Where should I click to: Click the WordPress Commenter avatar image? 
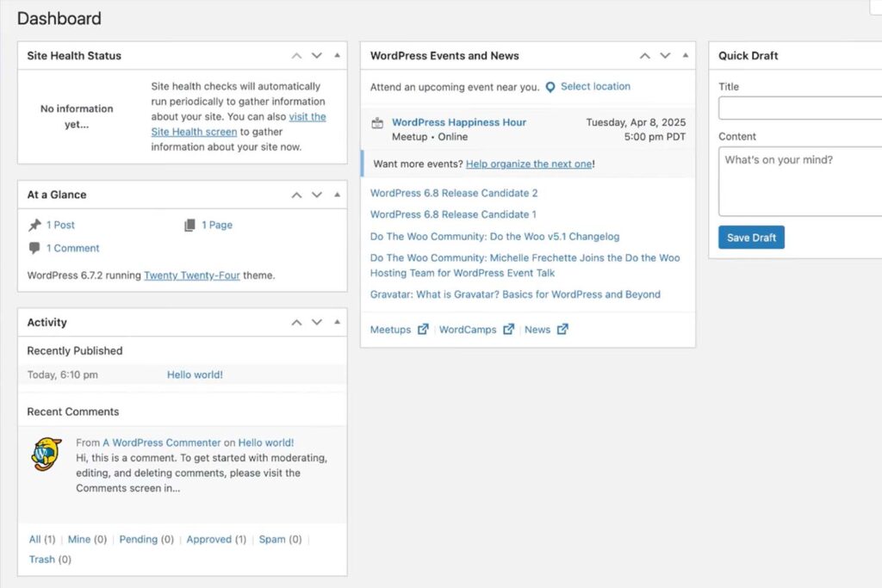[x=47, y=454]
